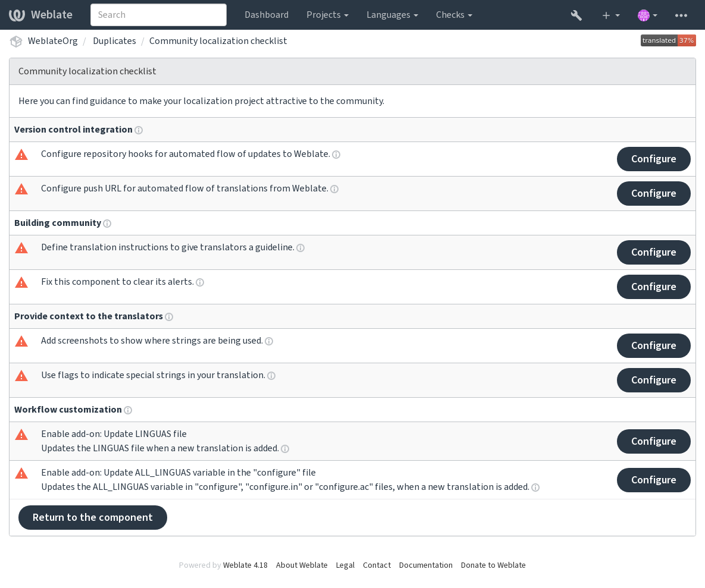Open WeblateOrg breadcrumb

click(x=52, y=41)
